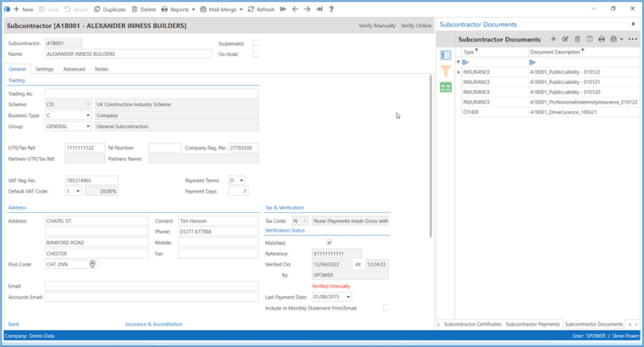Viewport: 644px width, 347px height.
Task: Click the Duplicate button in toolbar
Action: click(108, 9)
